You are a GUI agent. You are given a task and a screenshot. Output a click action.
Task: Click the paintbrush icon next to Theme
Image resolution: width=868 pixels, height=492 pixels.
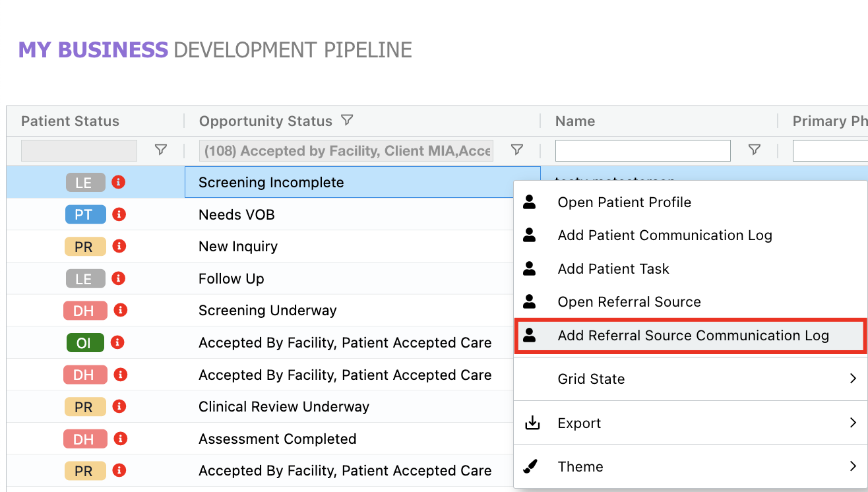click(x=532, y=466)
